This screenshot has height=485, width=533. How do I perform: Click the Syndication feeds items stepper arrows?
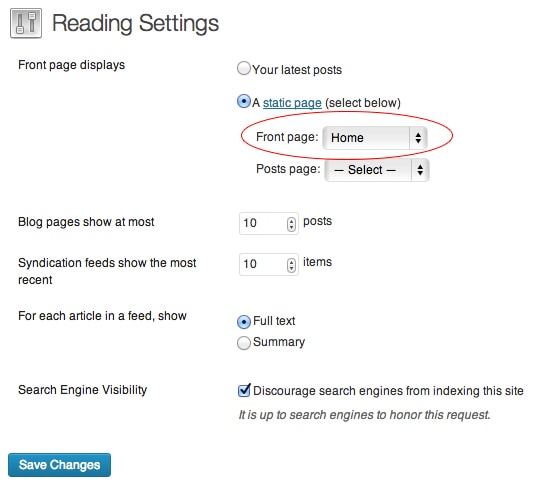pos(291,265)
